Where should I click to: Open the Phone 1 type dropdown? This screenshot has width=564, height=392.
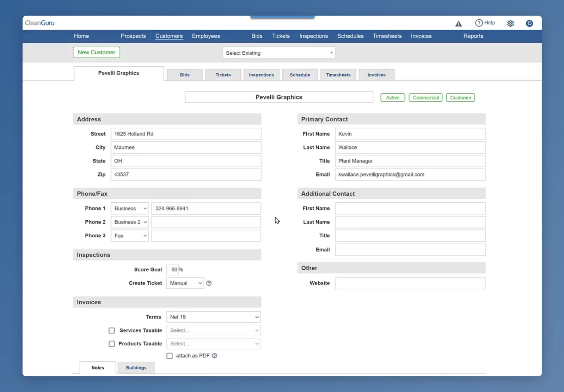coord(130,208)
